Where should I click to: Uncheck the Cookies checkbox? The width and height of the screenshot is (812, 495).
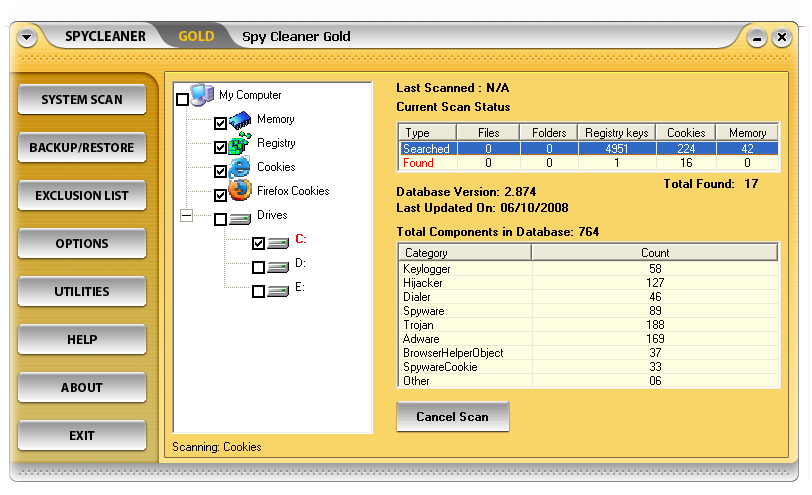[x=220, y=171]
